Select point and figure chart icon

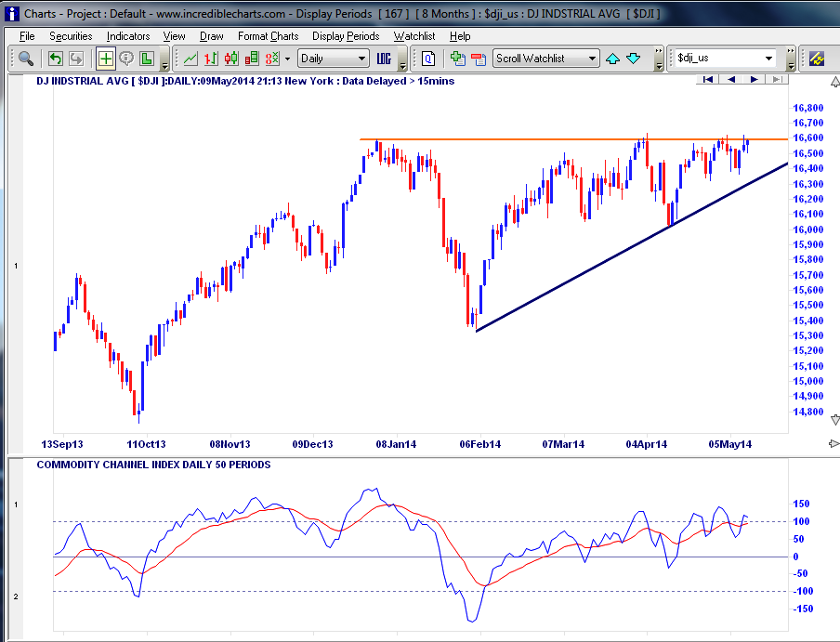point(272,59)
